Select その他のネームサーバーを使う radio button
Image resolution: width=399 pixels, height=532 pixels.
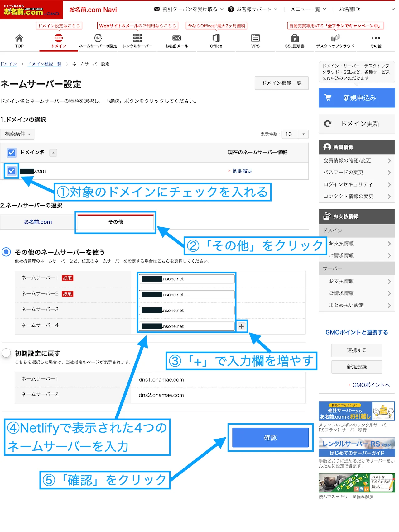(6, 252)
